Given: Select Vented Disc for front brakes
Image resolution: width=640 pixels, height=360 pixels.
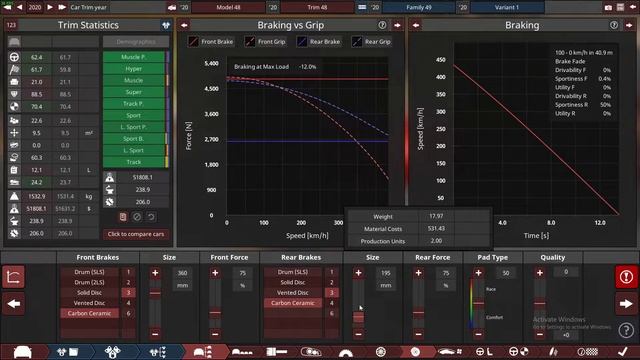Looking at the screenshot, I should (89, 303).
